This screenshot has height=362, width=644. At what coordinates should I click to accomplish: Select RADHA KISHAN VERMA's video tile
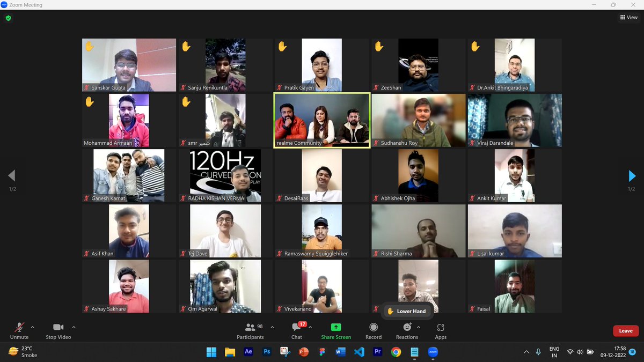click(225, 176)
